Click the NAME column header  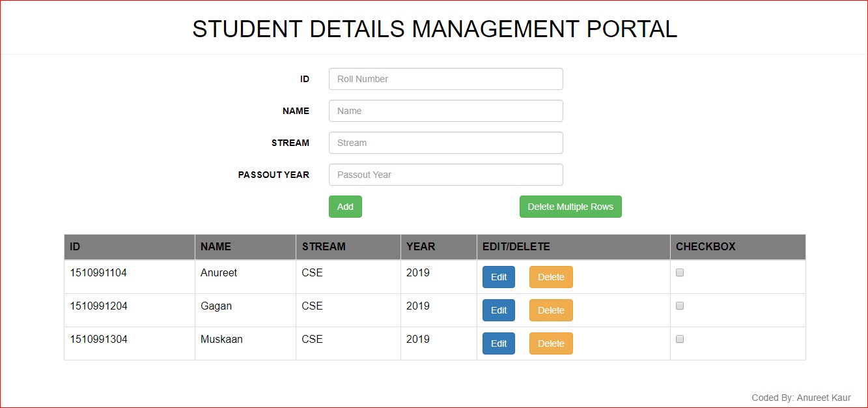(x=216, y=247)
